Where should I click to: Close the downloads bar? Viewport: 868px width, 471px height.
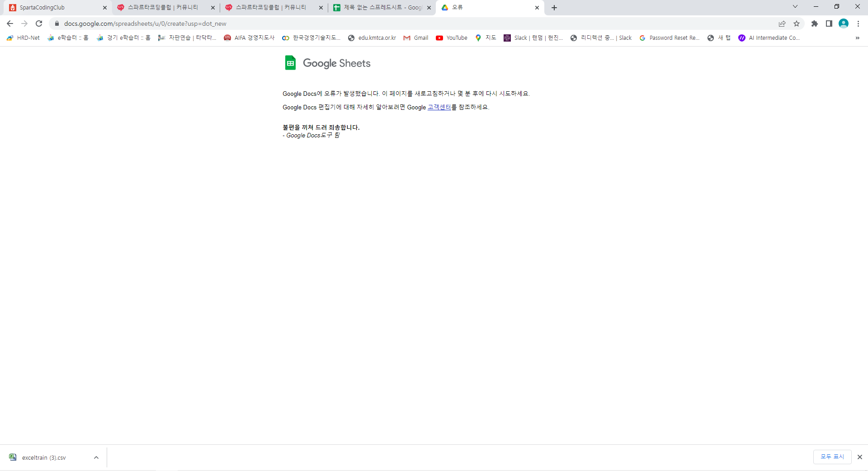coord(860,457)
